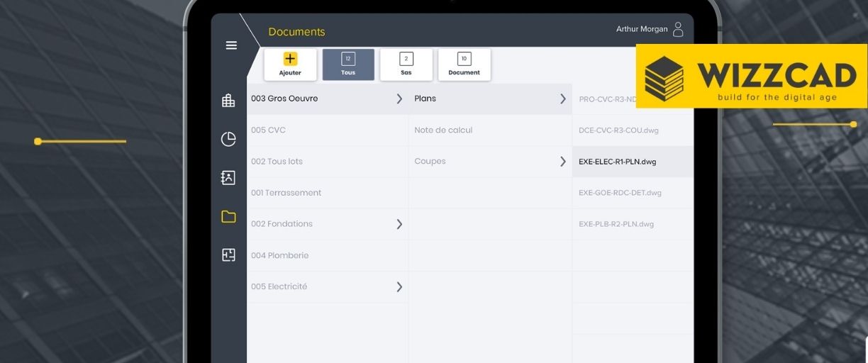Open the folder documents sidebar icon
868x363 pixels.
pos(228,216)
